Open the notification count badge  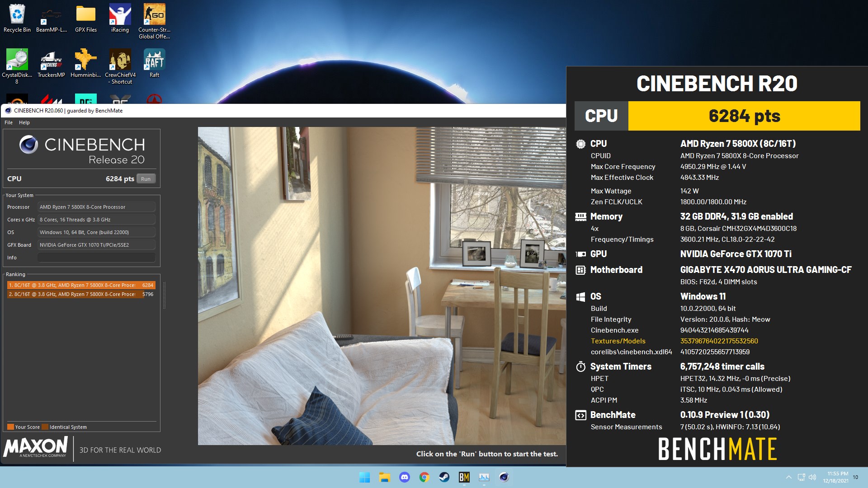click(x=855, y=477)
